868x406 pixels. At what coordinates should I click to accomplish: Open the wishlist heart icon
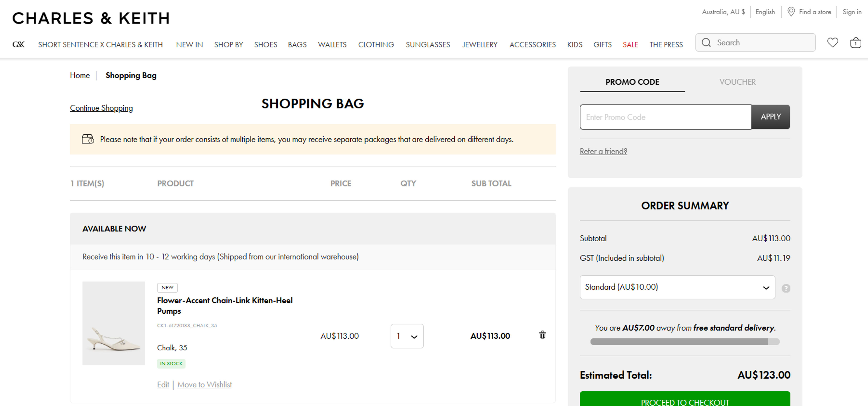832,43
